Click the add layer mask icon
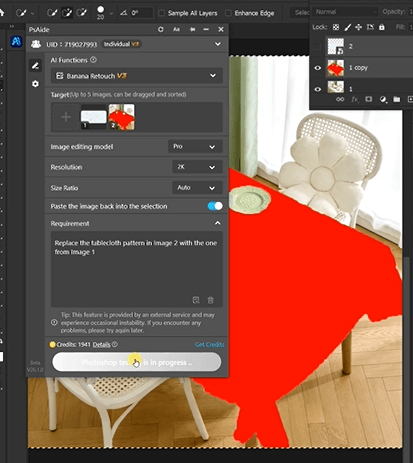The image size is (413, 463). (x=368, y=99)
